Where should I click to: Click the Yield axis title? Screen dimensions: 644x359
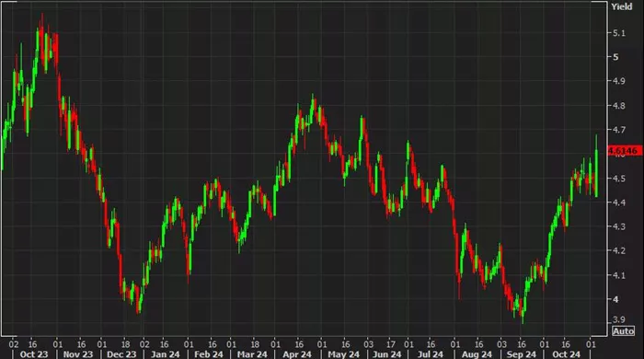[621, 6]
